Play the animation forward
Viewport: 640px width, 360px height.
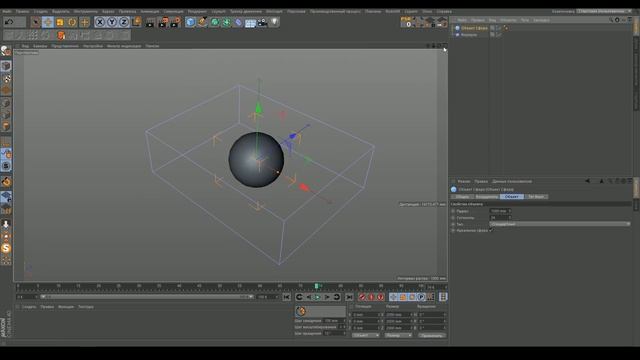tap(318, 297)
